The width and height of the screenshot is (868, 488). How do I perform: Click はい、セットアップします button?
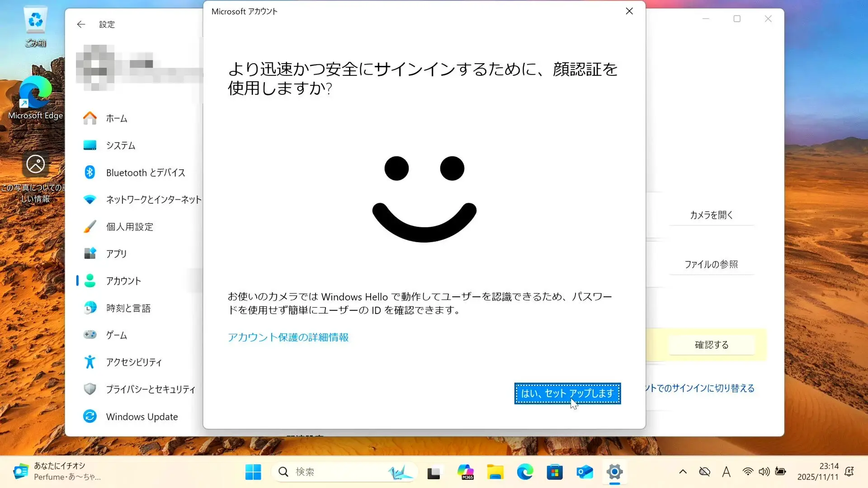567,393
